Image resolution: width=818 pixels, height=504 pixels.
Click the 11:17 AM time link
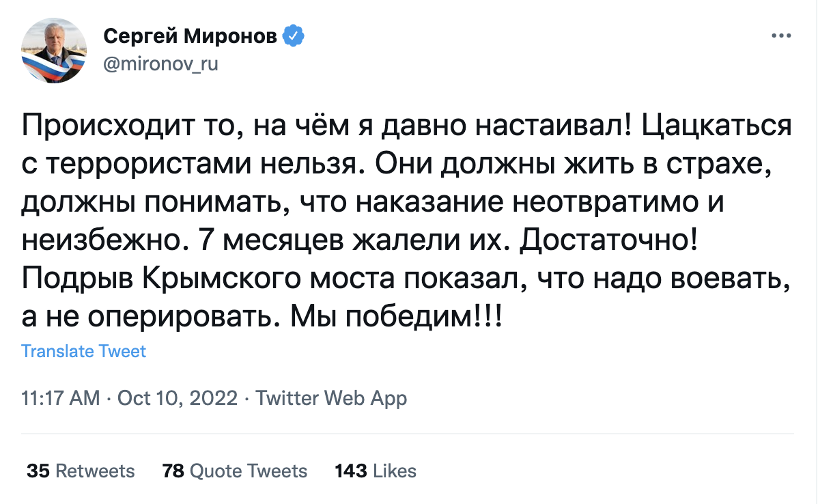60,397
